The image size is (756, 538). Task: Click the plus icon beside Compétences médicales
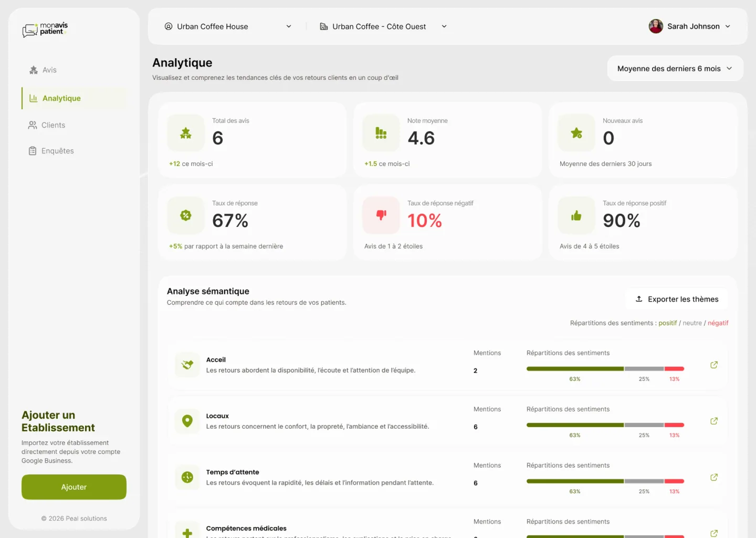[187, 533]
